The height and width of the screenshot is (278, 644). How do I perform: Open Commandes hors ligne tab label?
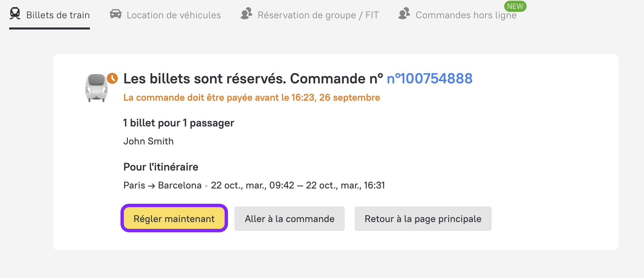pyautogui.click(x=466, y=15)
